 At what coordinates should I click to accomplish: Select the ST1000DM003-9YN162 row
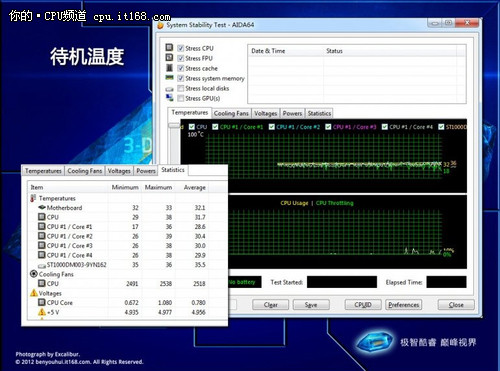tap(118, 265)
